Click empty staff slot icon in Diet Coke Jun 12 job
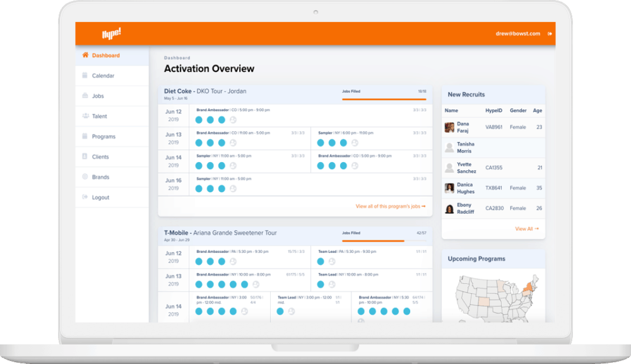The height and width of the screenshot is (364, 631). 233,120
